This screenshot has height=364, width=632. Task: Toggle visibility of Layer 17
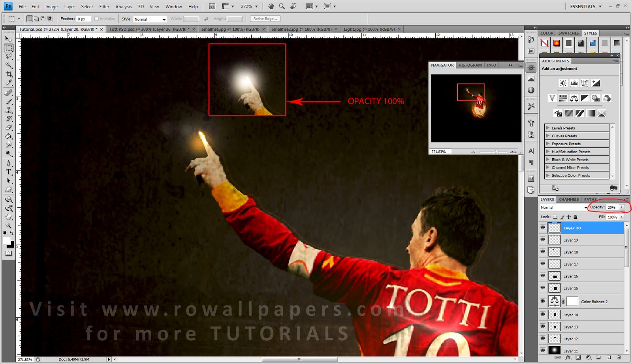pyautogui.click(x=543, y=264)
